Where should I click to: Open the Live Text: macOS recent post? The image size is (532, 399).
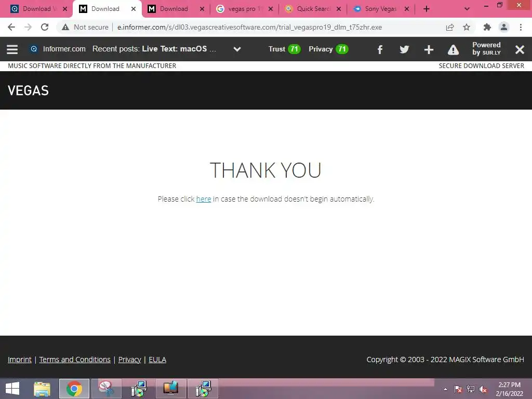click(179, 49)
